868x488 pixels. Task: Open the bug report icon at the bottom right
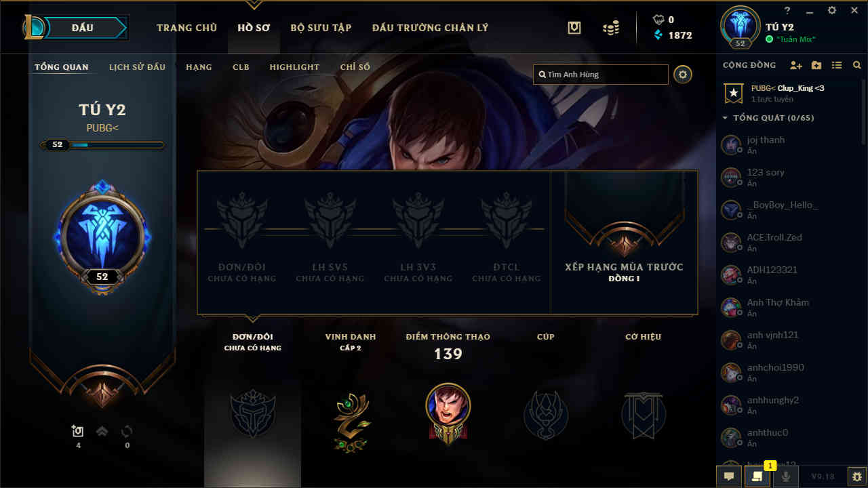click(857, 476)
